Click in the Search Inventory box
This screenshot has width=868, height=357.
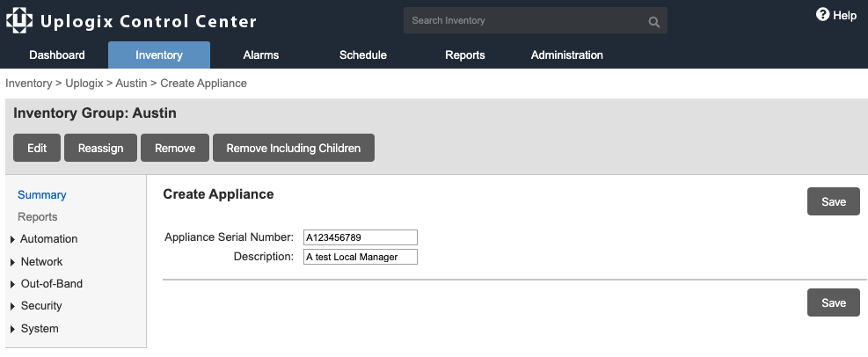[x=526, y=21]
